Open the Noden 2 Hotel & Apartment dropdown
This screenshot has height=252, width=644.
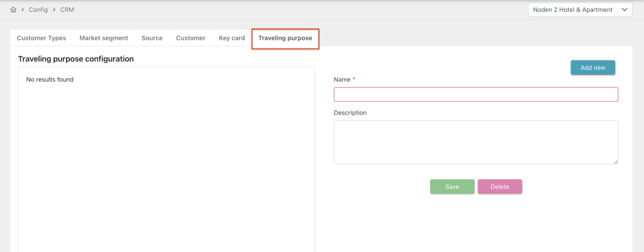580,9
